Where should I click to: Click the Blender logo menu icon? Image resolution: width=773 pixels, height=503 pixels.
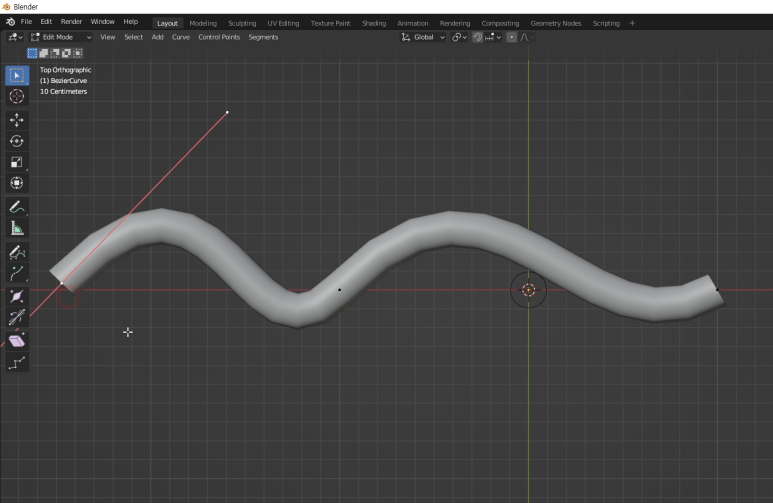point(10,22)
